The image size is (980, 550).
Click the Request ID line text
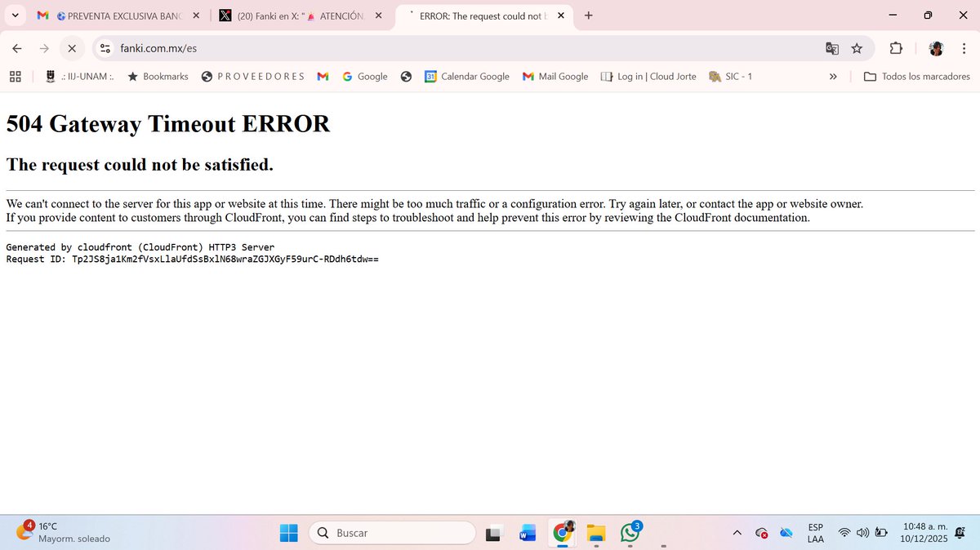click(192, 259)
